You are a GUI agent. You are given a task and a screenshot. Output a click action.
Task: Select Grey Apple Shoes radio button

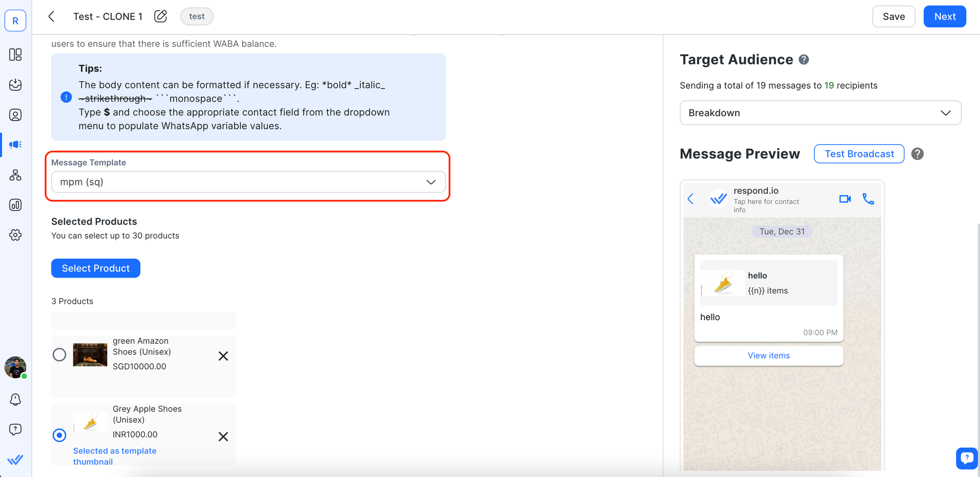59,435
